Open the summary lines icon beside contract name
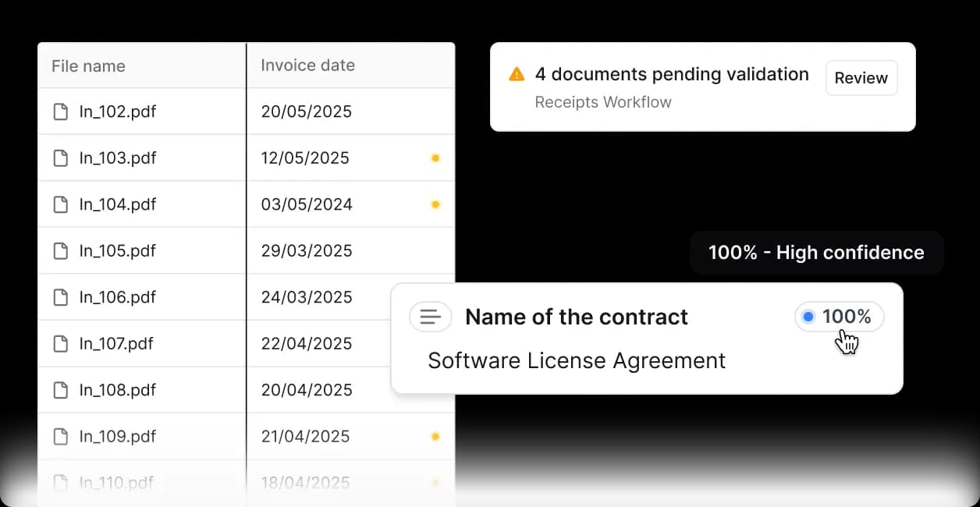This screenshot has height=507, width=980. (430, 317)
